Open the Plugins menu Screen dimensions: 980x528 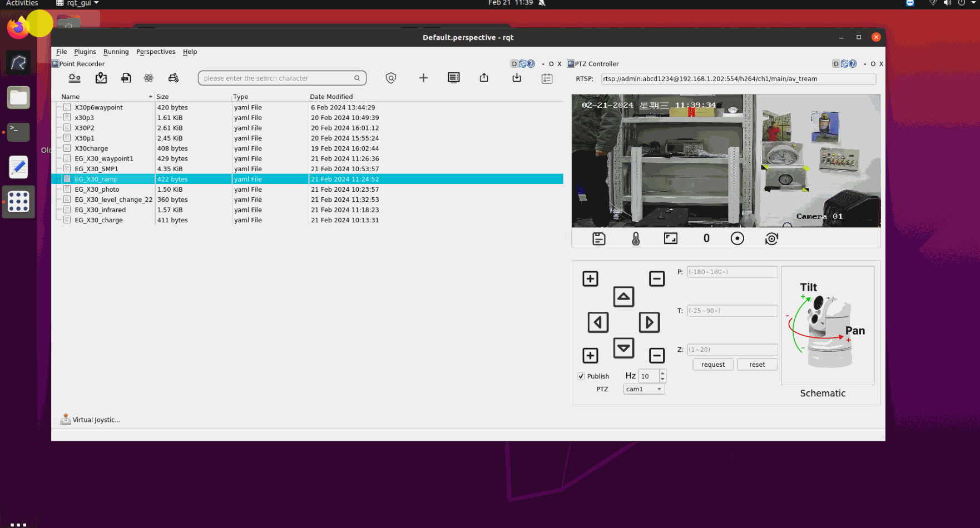click(x=85, y=52)
